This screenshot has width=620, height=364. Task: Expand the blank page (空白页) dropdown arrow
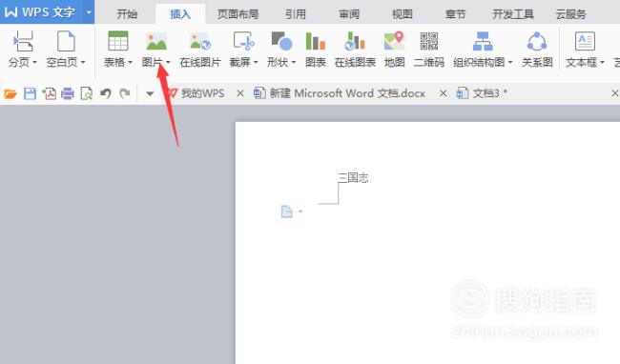(83, 62)
